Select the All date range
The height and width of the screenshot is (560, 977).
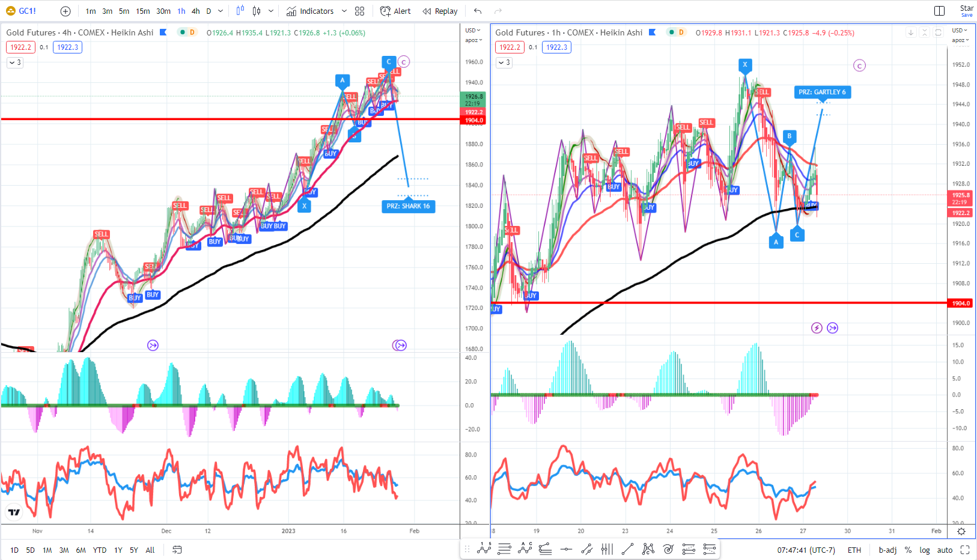coord(150,550)
